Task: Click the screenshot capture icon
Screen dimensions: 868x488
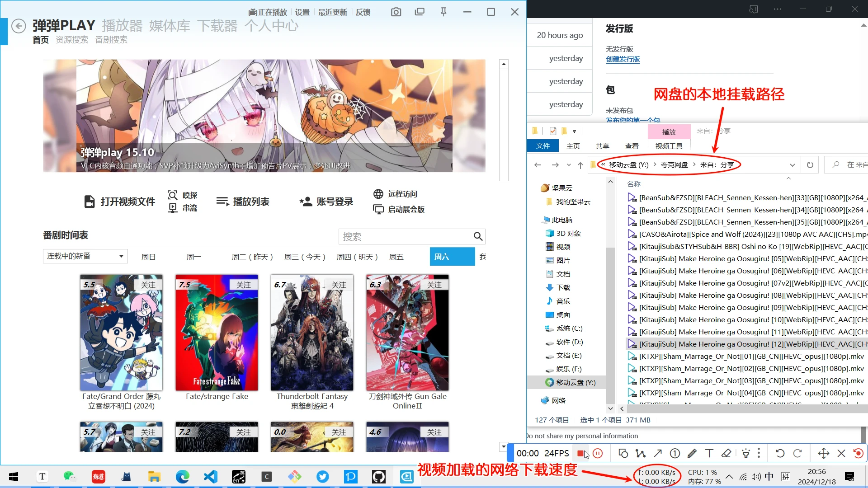Action: click(396, 11)
